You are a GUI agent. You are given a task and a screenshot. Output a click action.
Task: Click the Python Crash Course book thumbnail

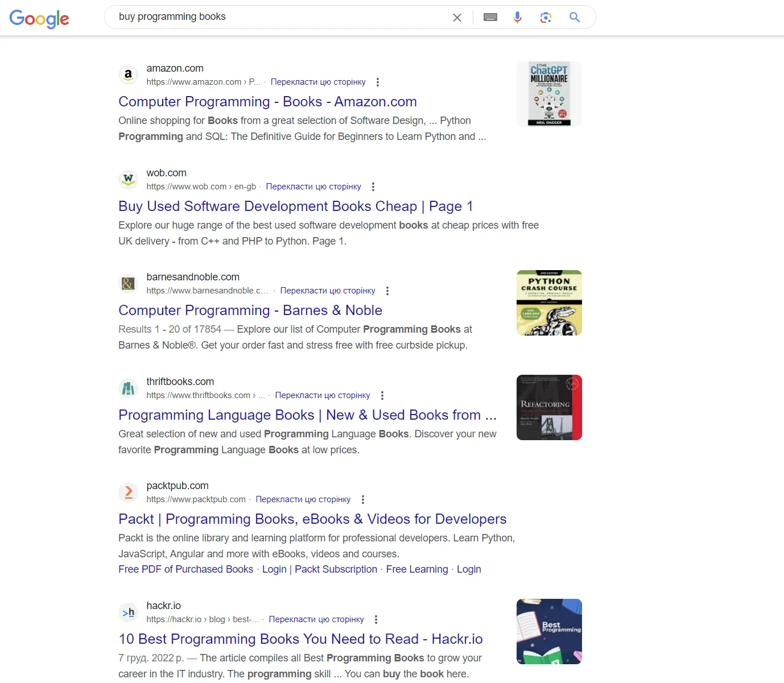548,303
